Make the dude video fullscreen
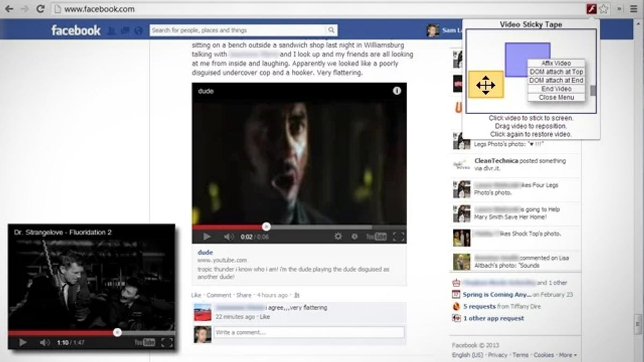Viewport: 644px width, 362px height. [x=398, y=237]
